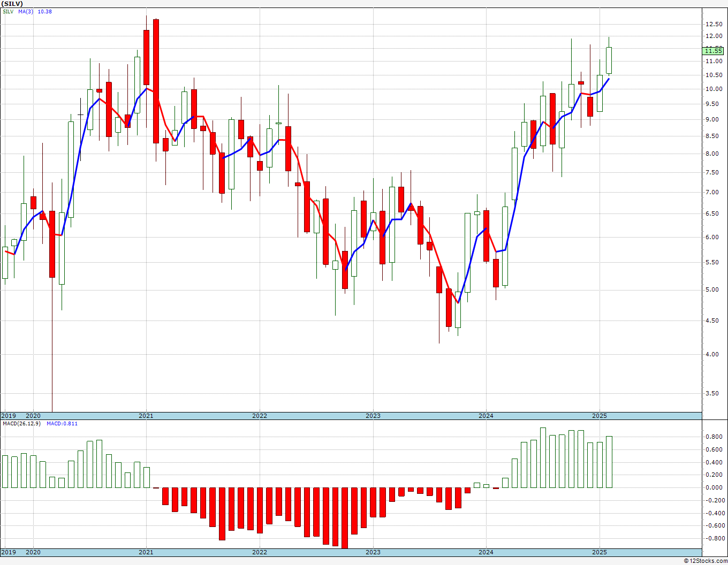Click the highlighted 11.55 current price tag

(714, 51)
